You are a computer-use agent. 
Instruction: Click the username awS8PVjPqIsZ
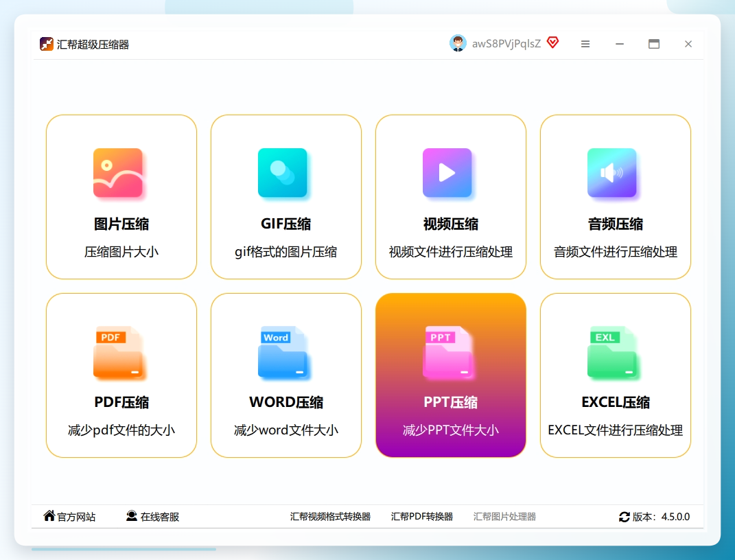click(x=506, y=44)
